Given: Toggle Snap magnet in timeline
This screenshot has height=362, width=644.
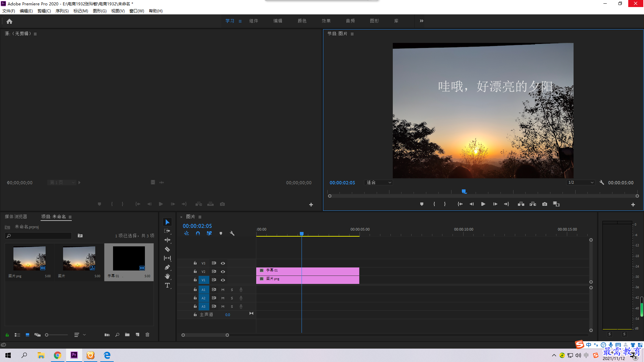Looking at the screenshot, I should pyautogui.click(x=198, y=234).
